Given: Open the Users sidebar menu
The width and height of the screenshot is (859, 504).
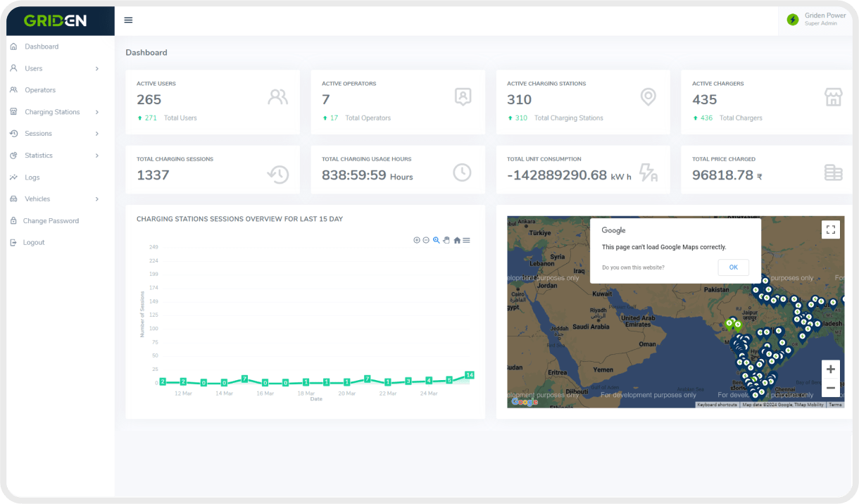Looking at the screenshot, I should tap(34, 68).
